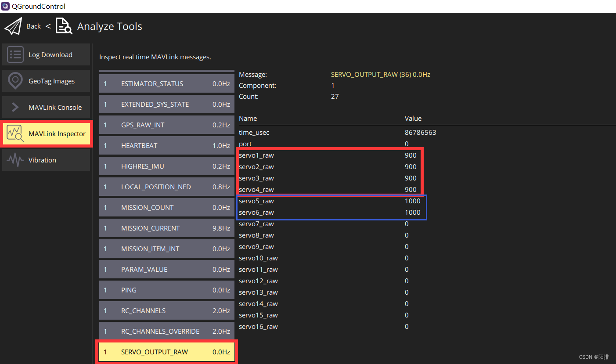
Task: Click the GeoTag Images pin icon
Action: click(x=15, y=81)
